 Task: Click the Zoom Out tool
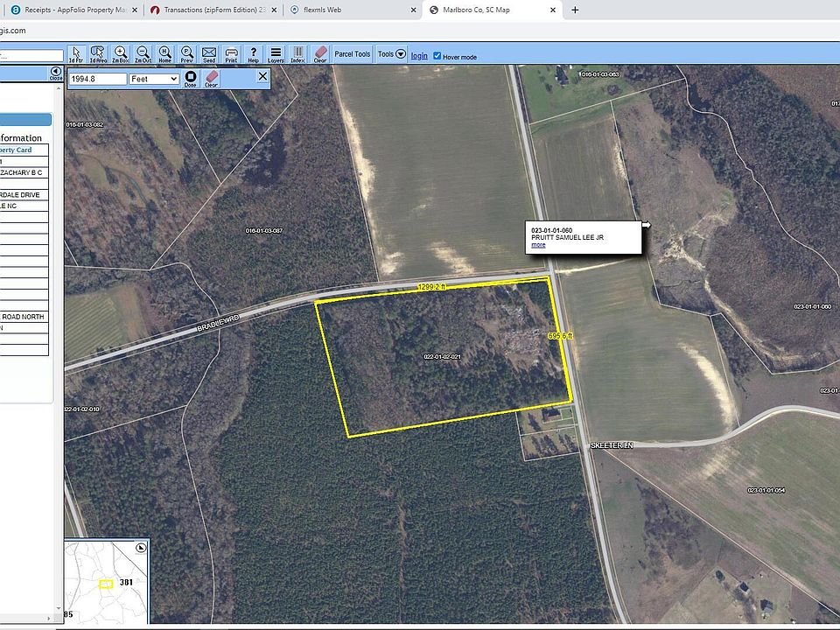pos(143,54)
